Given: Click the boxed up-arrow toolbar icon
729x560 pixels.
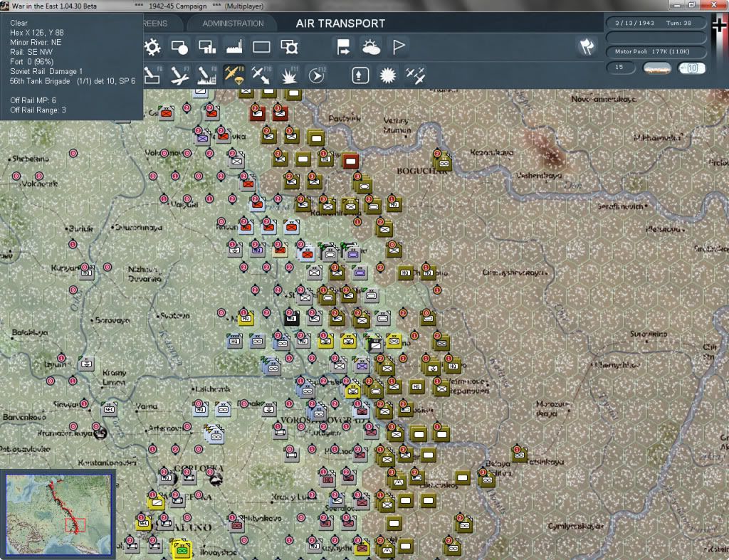Looking at the screenshot, I should coord(360,75).
